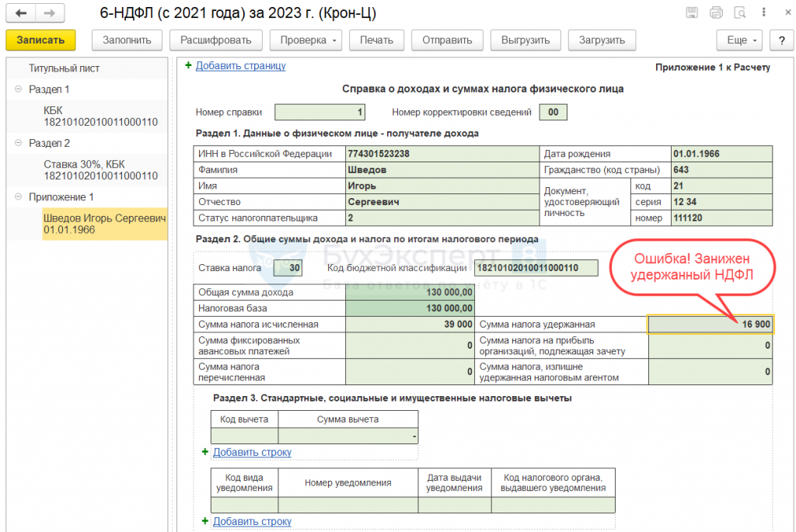This screenshot has height=532, width=796.
Task: Click the Ставка налога input field
Action: tap(288, 269)
